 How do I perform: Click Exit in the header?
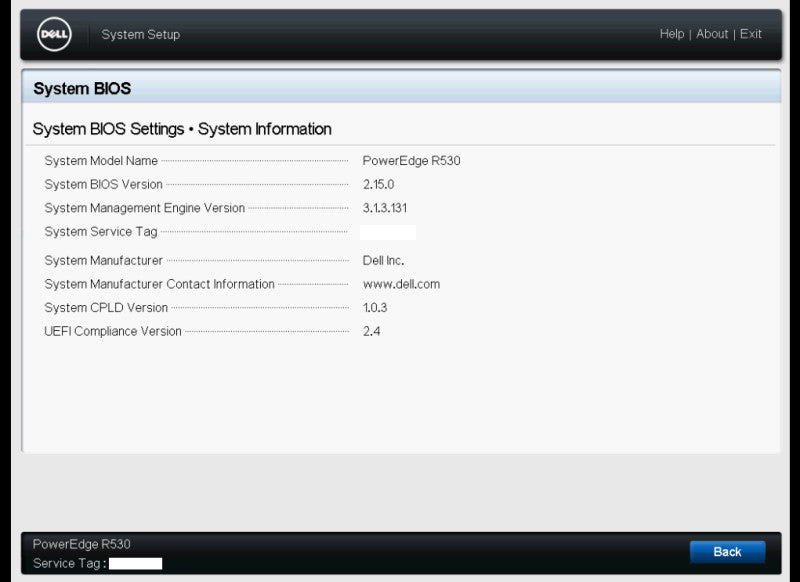click(751, 34)
